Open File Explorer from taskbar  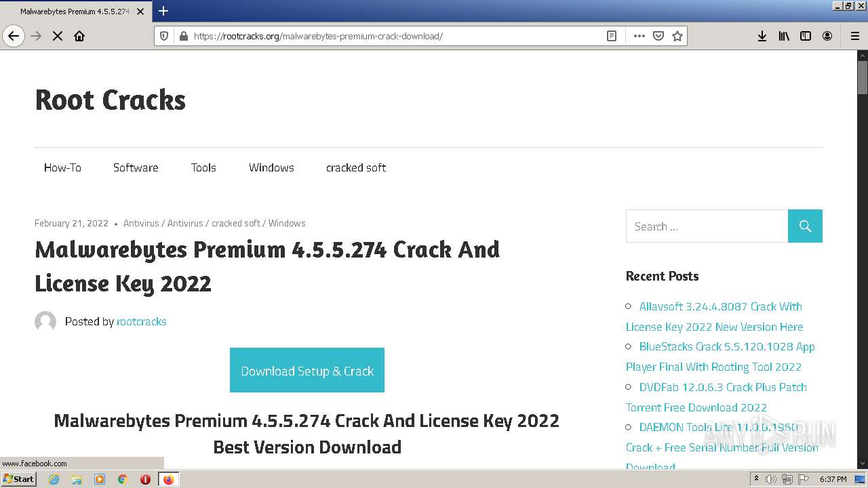click(77, 479)
